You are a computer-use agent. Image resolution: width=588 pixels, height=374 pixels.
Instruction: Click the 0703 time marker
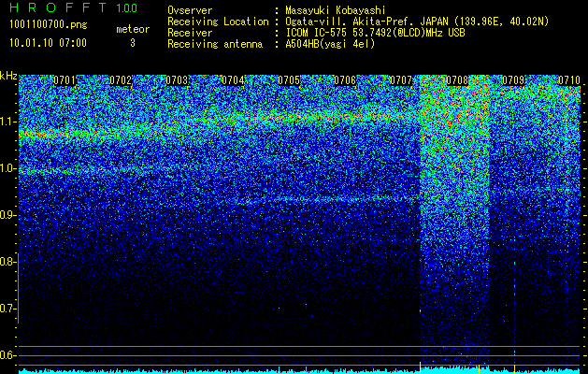(x=177, y=80)
